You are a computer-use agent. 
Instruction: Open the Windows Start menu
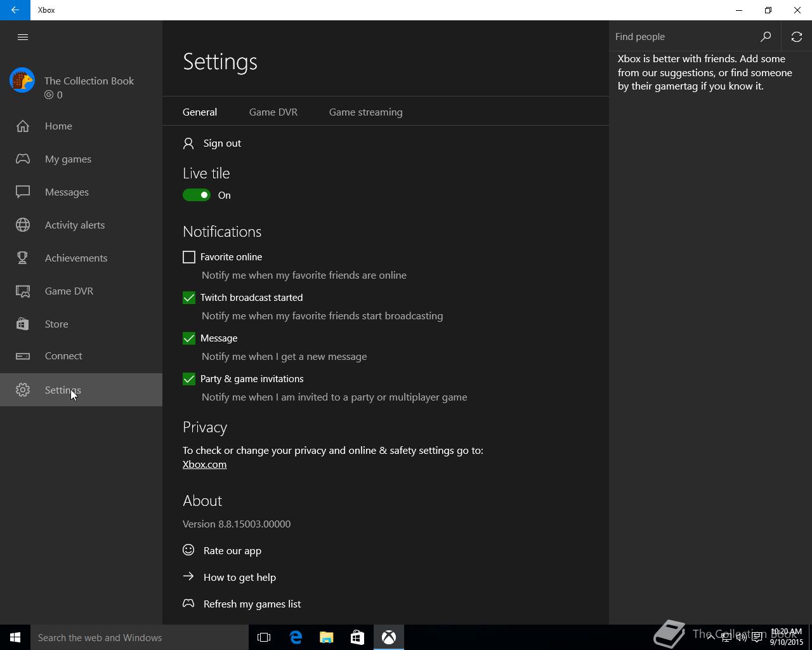point(15,637)
